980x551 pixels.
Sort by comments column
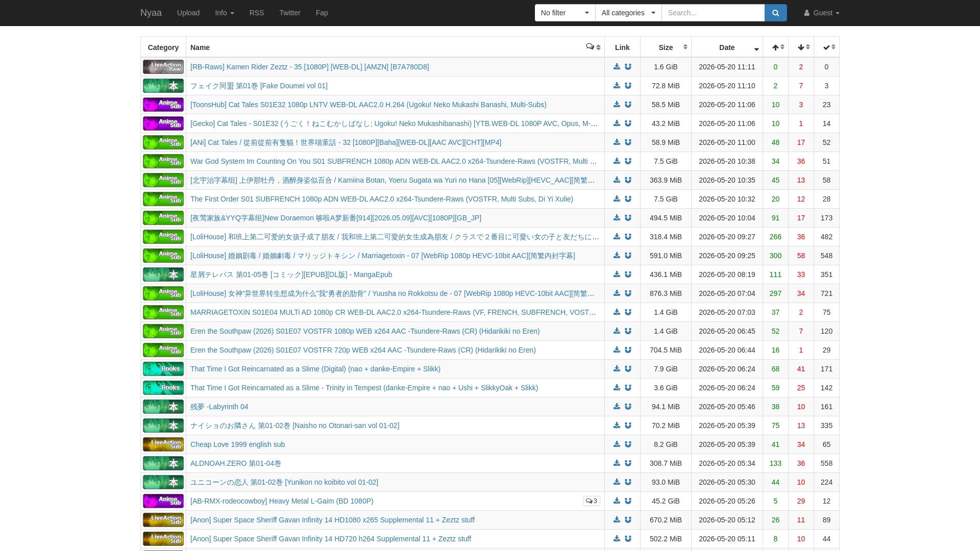point(593,47)
